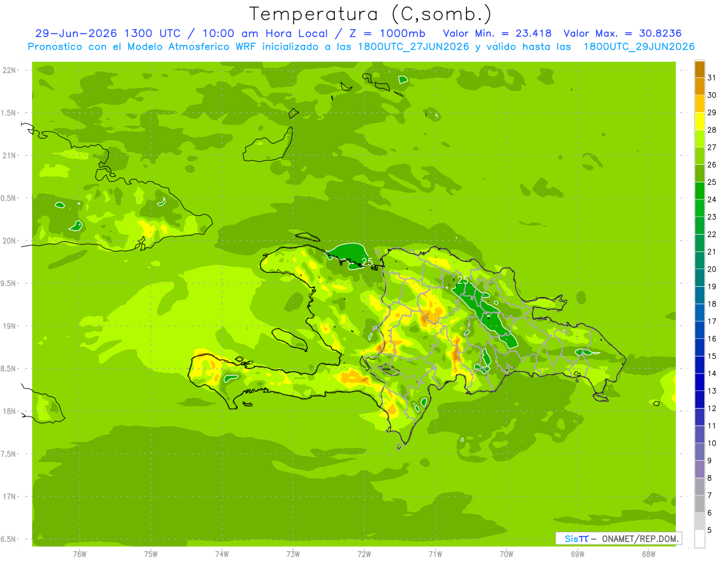728x562 pixels.
Task: Click the latitude label "1.5N"
Action: click(8, 113)
